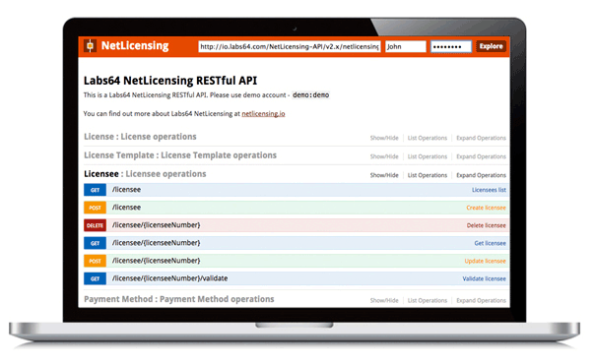This screenshot has width=594, height=364.
Task: Click Expand Operations for Licensee
Action: tap(481, 175)
